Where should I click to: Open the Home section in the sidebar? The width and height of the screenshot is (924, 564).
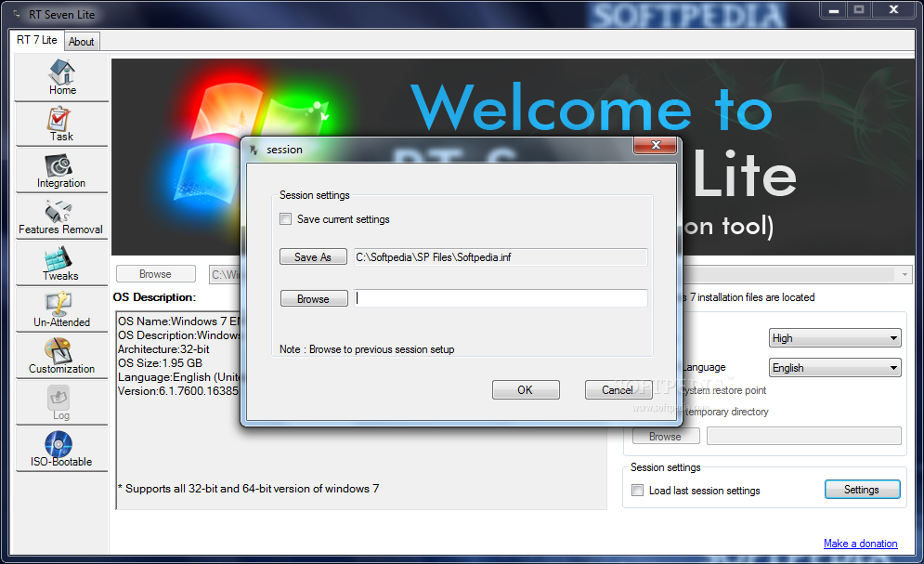(62, 77)
